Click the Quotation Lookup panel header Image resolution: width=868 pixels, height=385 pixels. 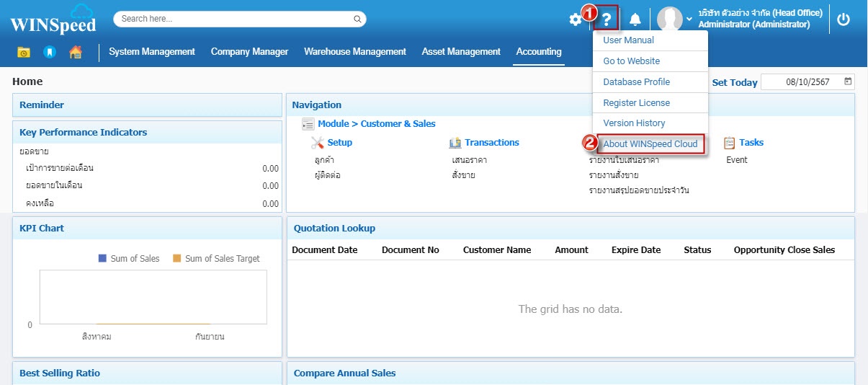(x=571, y=229)
